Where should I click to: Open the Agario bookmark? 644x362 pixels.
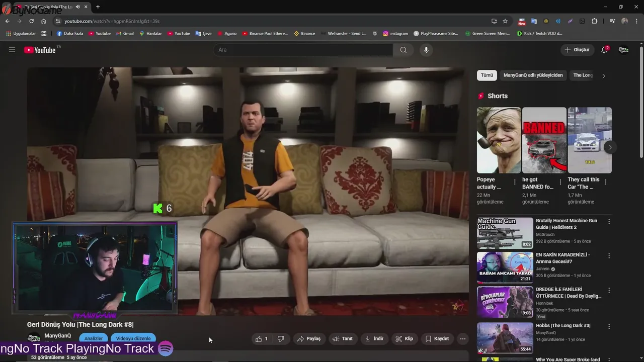227,34
